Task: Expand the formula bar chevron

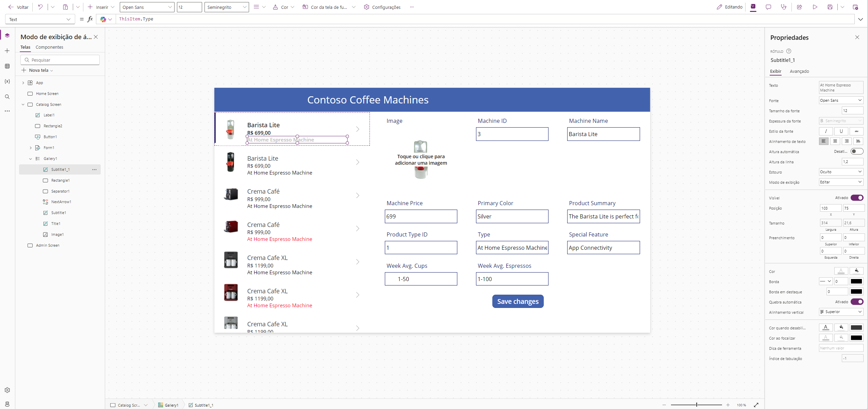Action: click(x=861, y=19)
